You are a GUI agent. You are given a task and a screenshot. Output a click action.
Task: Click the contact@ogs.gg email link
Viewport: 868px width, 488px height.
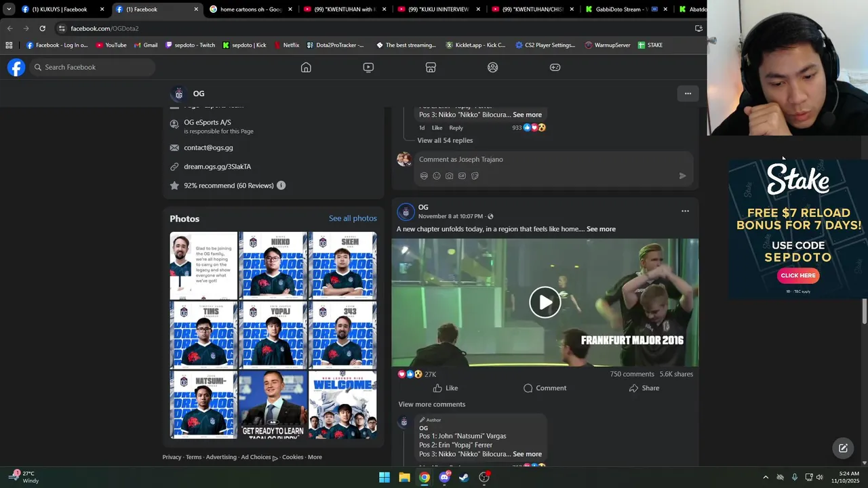[x=208, y=147]
